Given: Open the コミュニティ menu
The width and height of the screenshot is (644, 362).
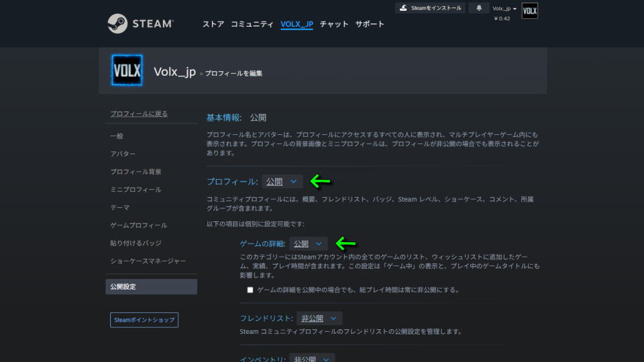Looking at the screenshot, I should click(252, 24).
